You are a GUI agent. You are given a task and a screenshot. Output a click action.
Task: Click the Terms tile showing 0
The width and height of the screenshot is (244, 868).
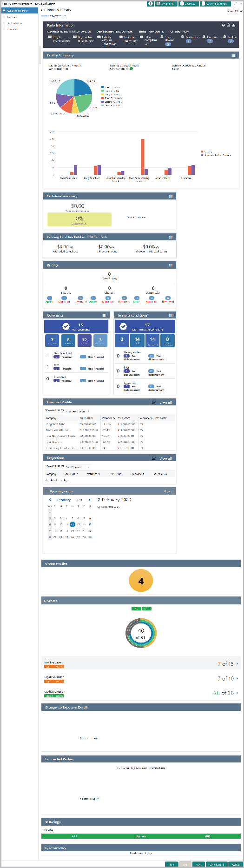tap(167, 340)
